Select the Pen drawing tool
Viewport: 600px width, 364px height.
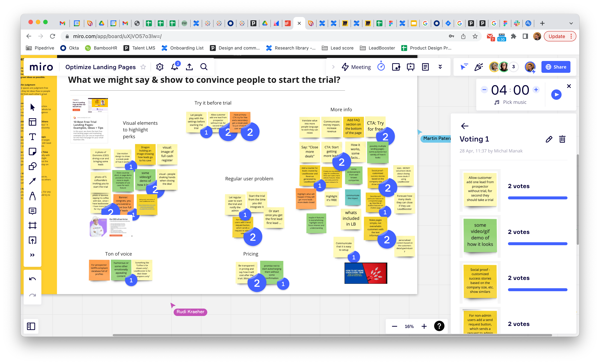[32, 196]
